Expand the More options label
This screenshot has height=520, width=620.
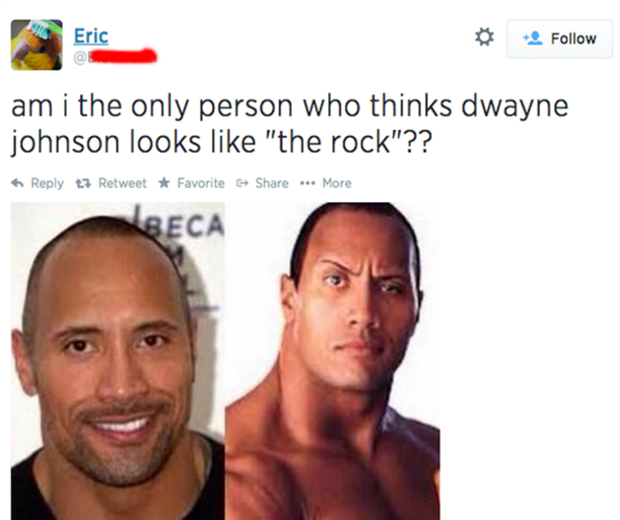pyautogui.click(x=336, y=183)
